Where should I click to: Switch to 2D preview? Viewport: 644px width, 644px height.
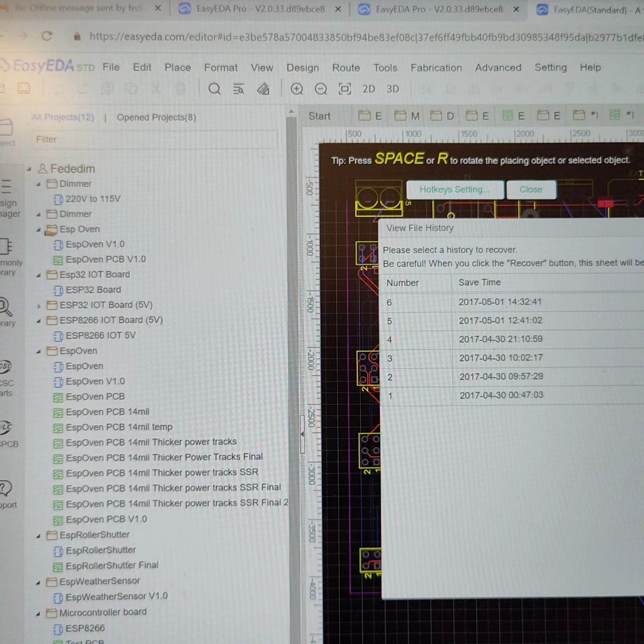tap(369, 89)
